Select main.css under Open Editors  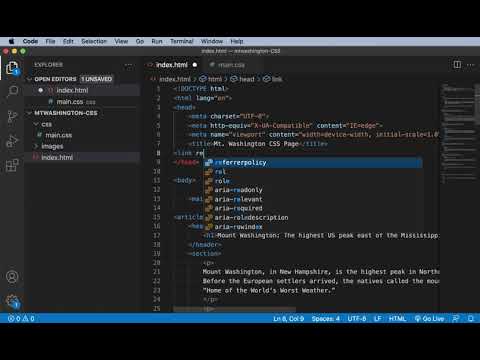click(x=70, y=102)
